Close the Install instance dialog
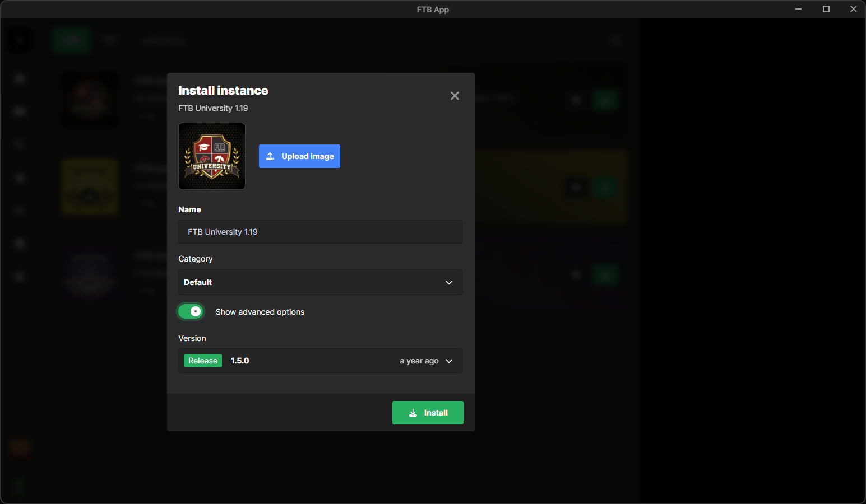 pyautogui.click(x=455, y=96)
